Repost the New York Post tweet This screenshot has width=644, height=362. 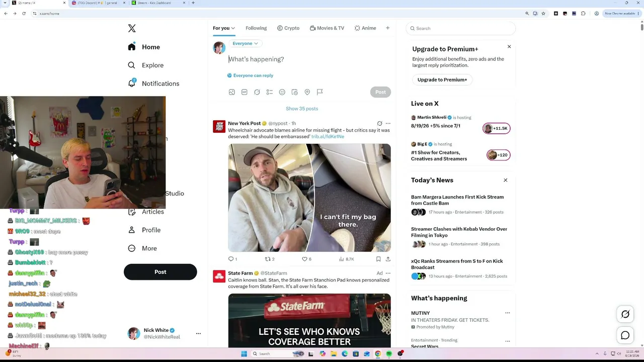pyautogui.click(x=270, y=259)
